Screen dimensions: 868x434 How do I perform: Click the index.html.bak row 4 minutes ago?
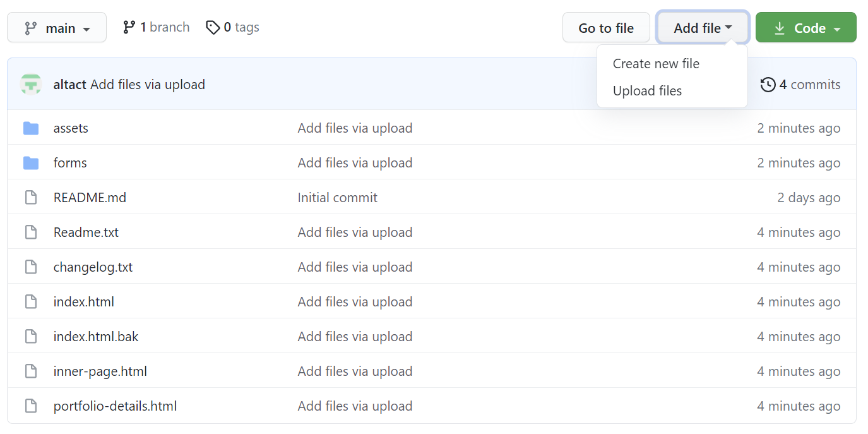coord(799,336)
